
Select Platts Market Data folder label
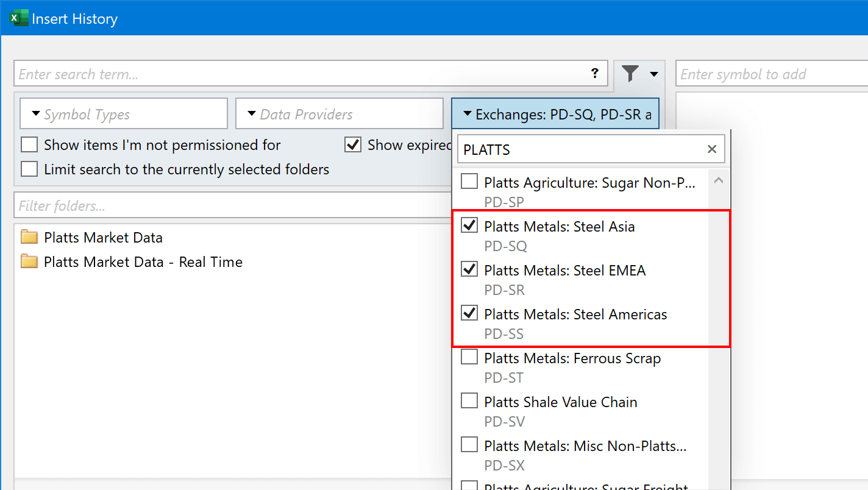pyautogui.click(x=103, y=238)
